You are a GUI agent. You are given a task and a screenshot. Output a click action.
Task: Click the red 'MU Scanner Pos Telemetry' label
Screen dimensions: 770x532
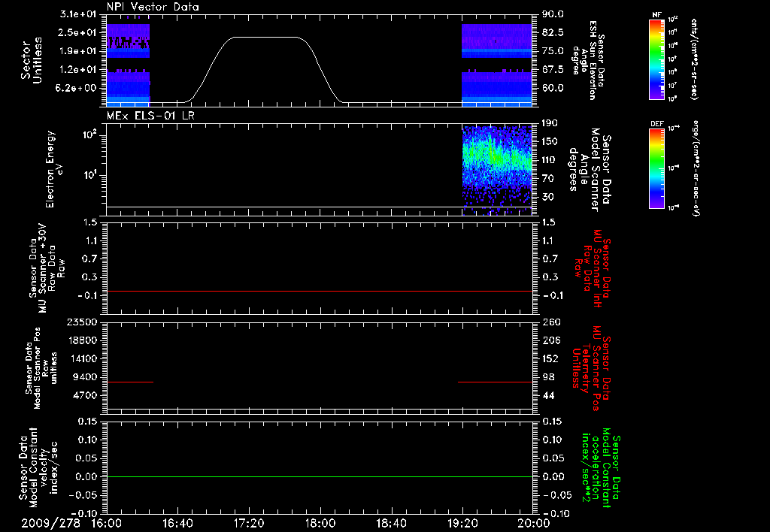tap(592, 368)
